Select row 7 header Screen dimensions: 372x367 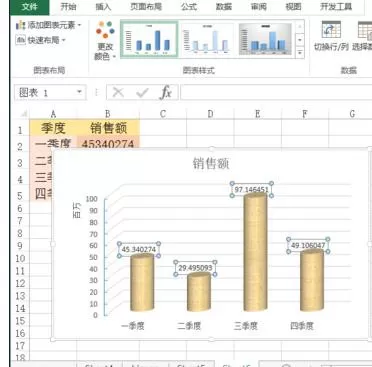click(20, 221)
